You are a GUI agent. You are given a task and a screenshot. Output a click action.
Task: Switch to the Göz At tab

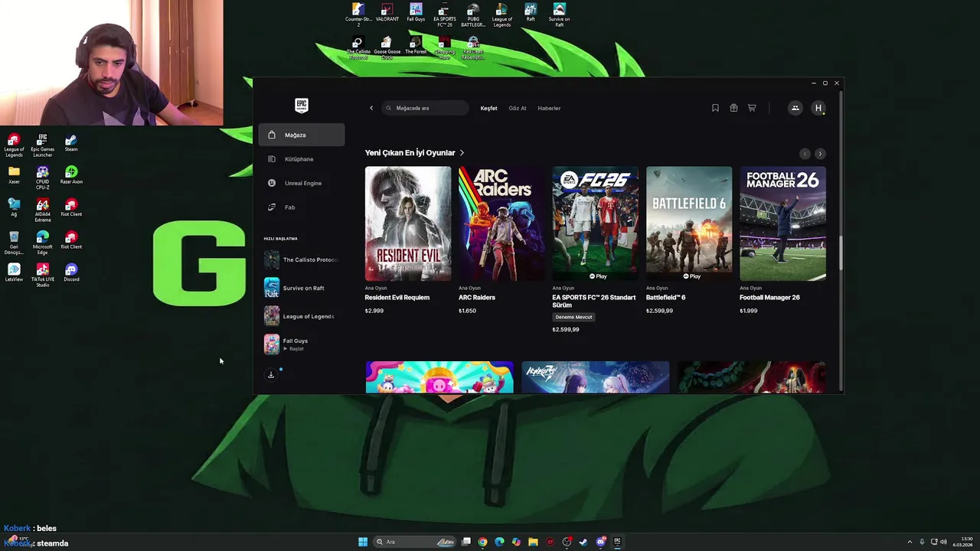click(518, 108)
